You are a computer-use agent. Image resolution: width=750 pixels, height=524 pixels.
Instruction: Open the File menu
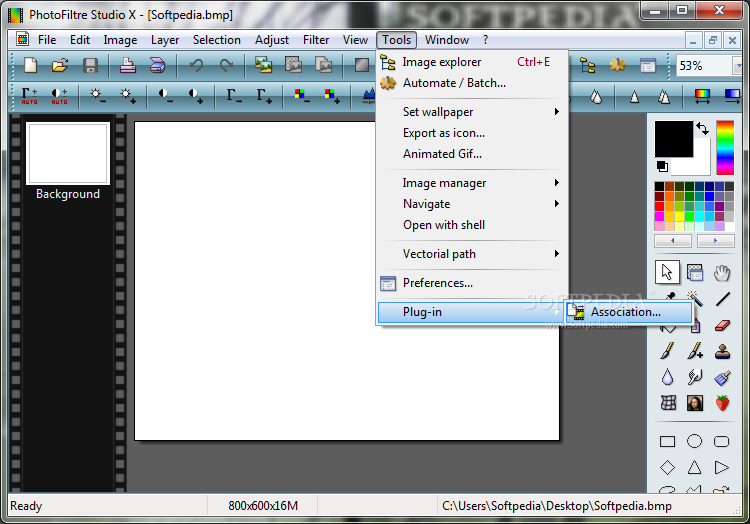point(47,40)
